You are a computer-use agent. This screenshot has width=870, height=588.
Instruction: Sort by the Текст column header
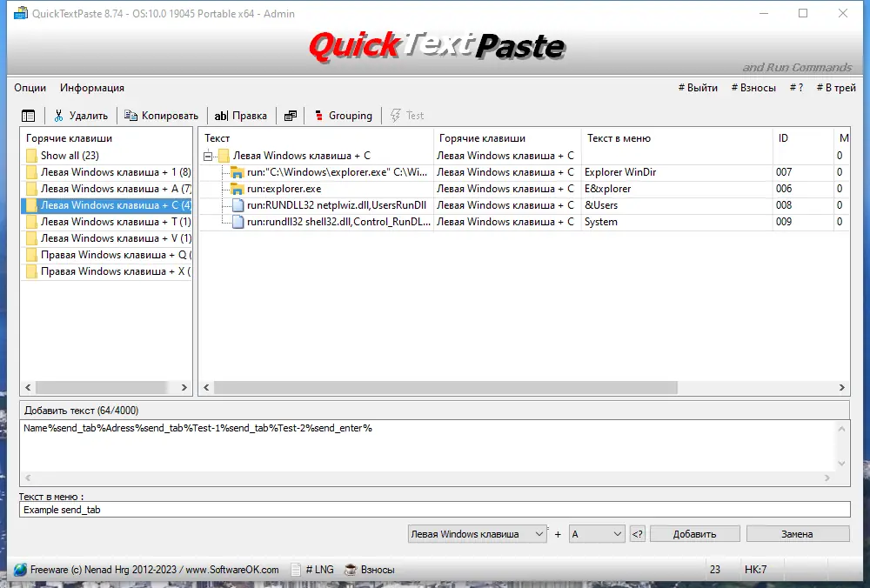[317, 138]
